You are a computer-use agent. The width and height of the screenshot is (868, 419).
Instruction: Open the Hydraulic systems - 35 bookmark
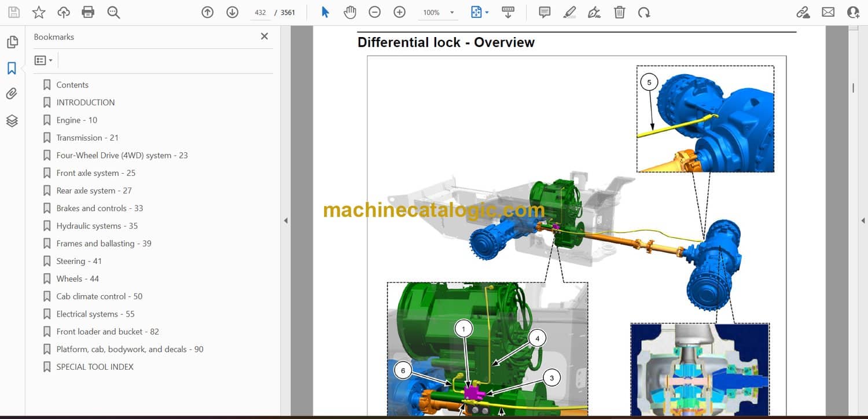coord(97,226)
